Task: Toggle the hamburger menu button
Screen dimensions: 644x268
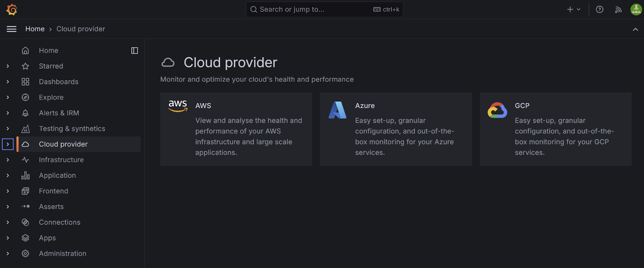Action: coord(12,29)
